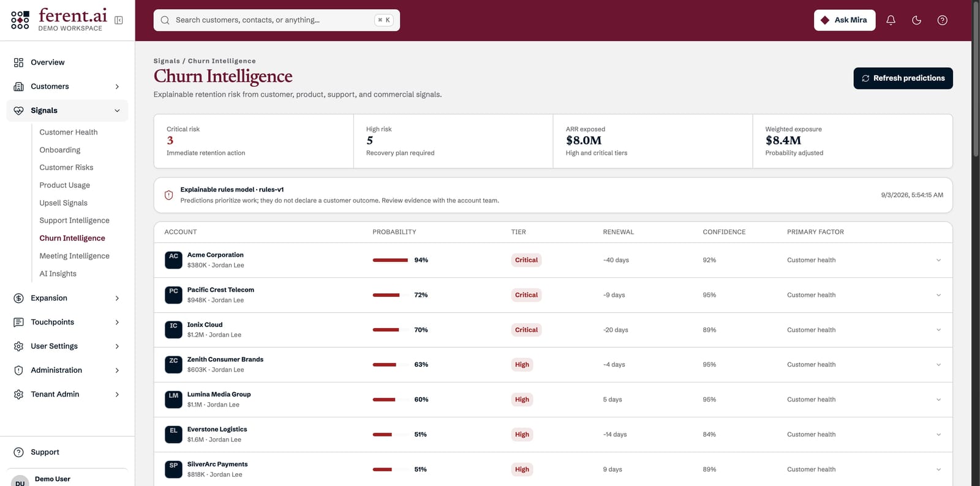The width and height of the screenshot is (980, 486).
Task: Click the rules model shield alert icon
Action: (168, 195)
